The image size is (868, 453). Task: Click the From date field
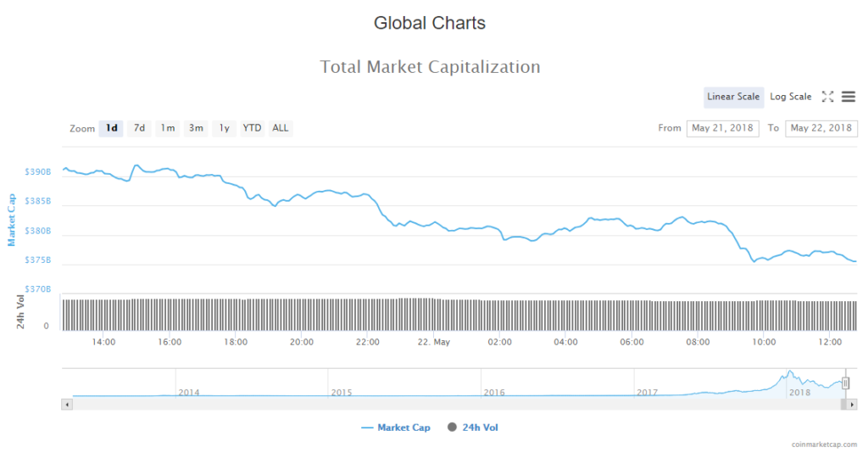723,128
